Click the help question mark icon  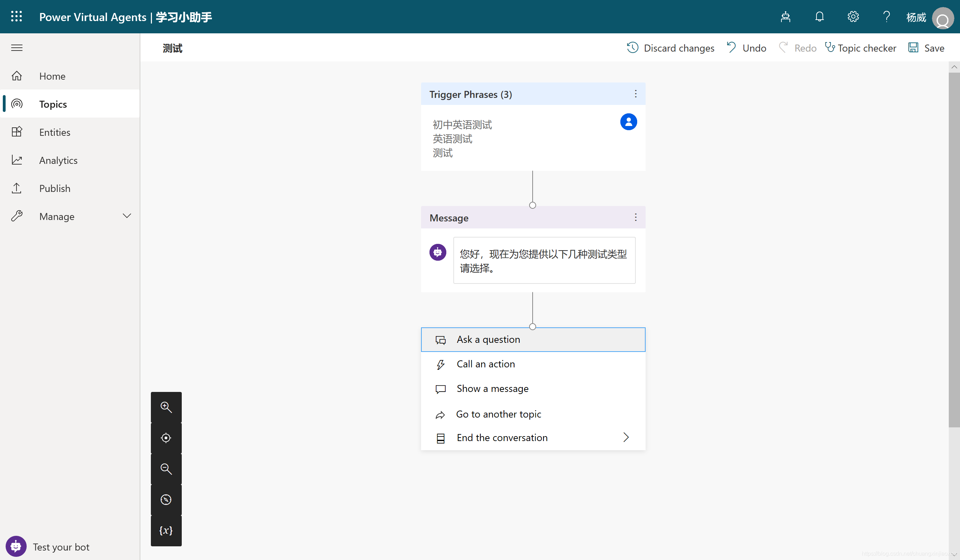tap(886, 17)
